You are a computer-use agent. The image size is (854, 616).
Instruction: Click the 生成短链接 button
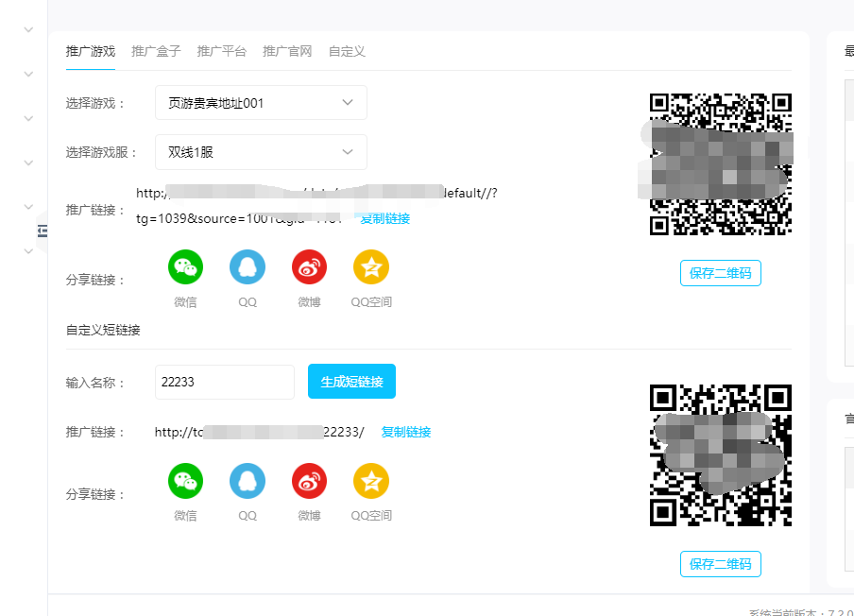351,382
